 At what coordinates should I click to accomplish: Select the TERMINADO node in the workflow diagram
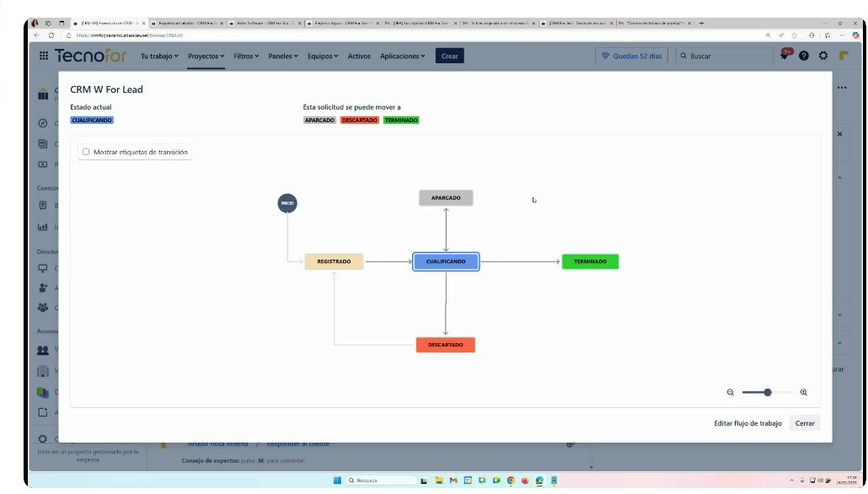tap(590, 261)
